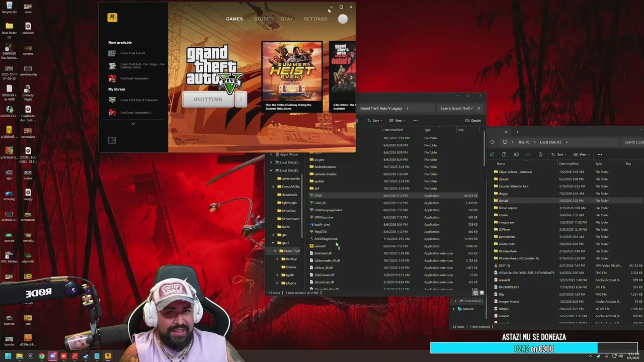Select Grand Theft Auto V Enhanced in library
The image size is (644, 362).
click(x=133, y=100)
